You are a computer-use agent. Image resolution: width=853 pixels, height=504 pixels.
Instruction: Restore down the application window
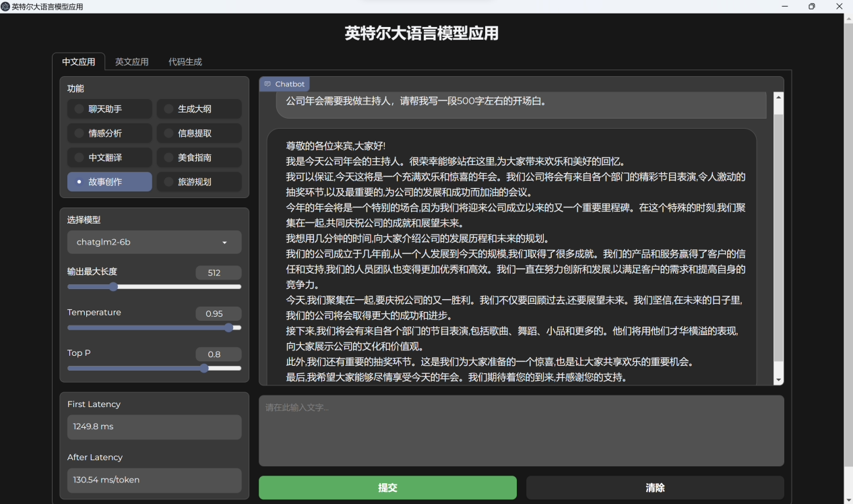pyautogui.click(x=812, y=7)
